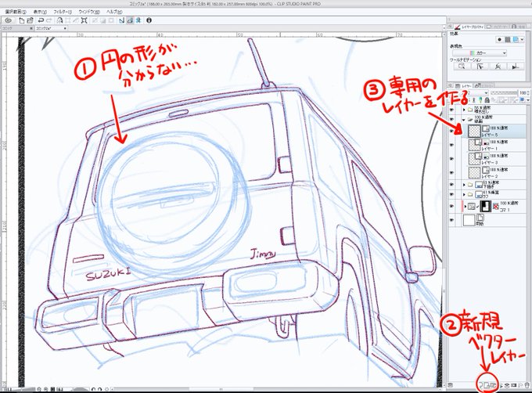Undo the last action using toolbar arrow

pyautogui.click(x=41, y=20)
